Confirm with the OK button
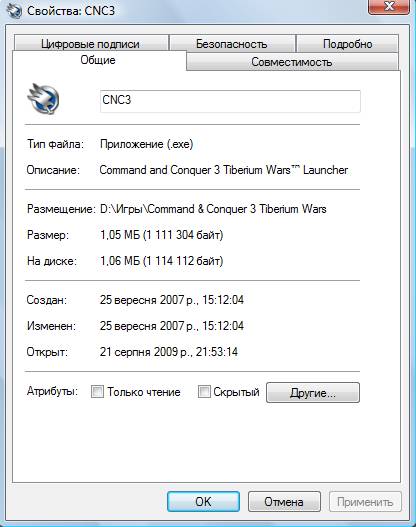The image size is (416, 527). tap(203, 501)
